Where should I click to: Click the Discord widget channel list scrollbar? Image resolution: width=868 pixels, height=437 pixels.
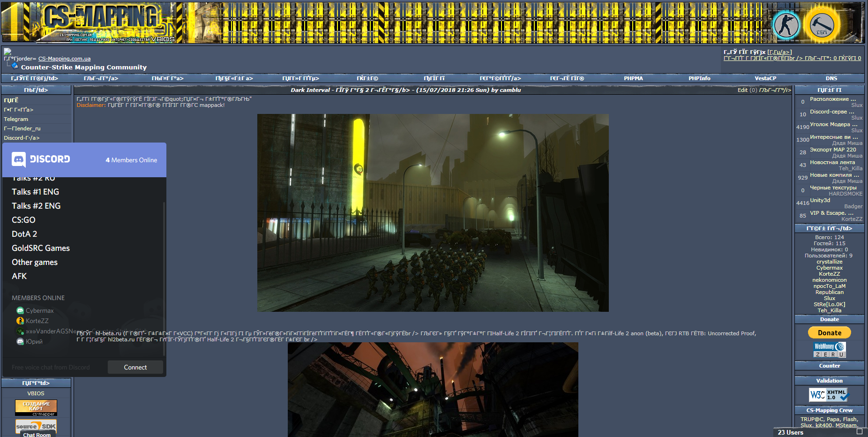click(164, 279)
